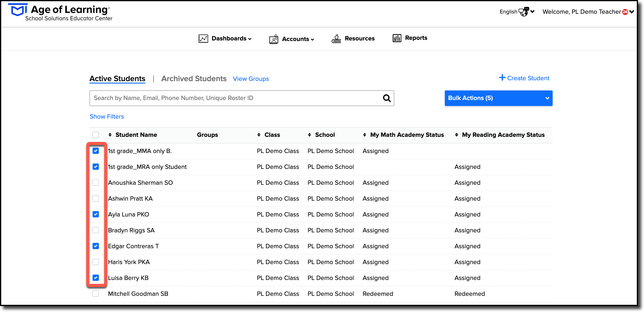This screenshot has height=312, width=644.
Task: Click the Show Filters link
Action: (x=107, y=116)
